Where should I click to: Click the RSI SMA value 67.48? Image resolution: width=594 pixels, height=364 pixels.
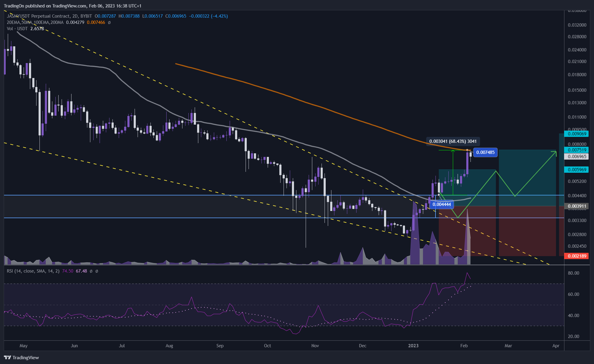81,271
